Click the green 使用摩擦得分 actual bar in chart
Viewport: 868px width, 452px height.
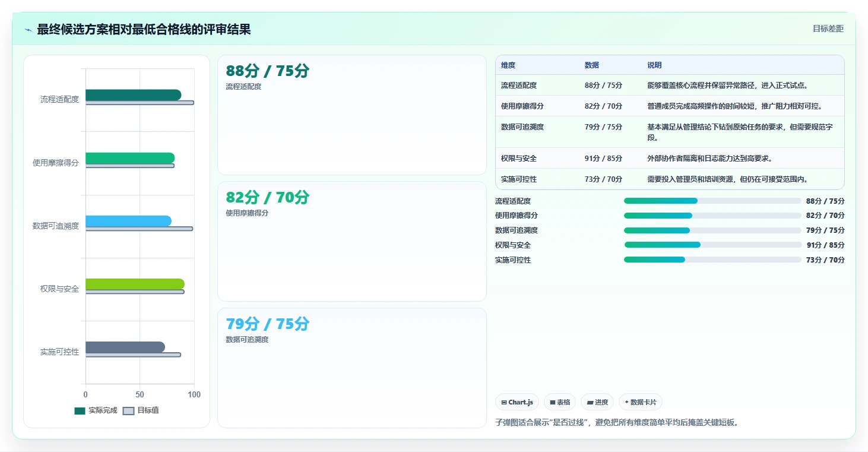(x=130, y=158)
